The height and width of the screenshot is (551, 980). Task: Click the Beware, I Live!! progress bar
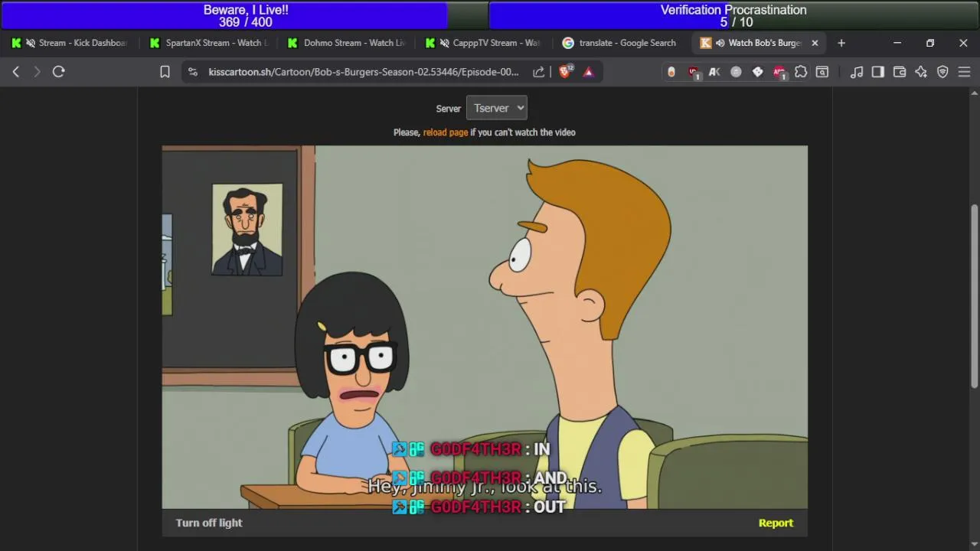245,15
